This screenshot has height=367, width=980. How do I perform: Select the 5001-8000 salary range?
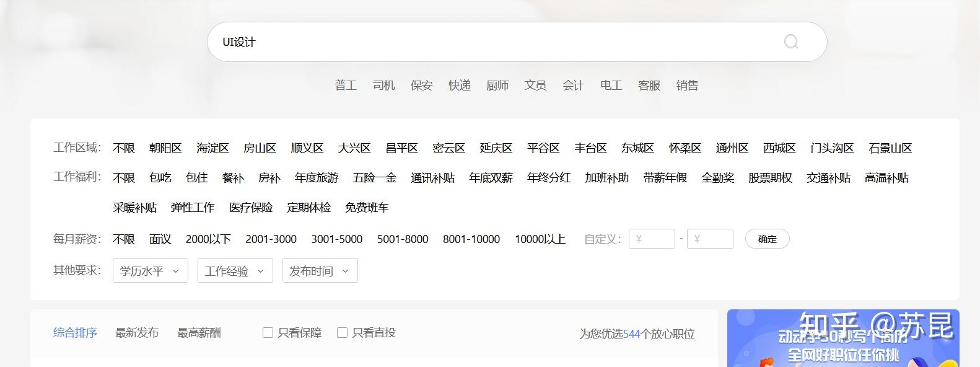403,239
